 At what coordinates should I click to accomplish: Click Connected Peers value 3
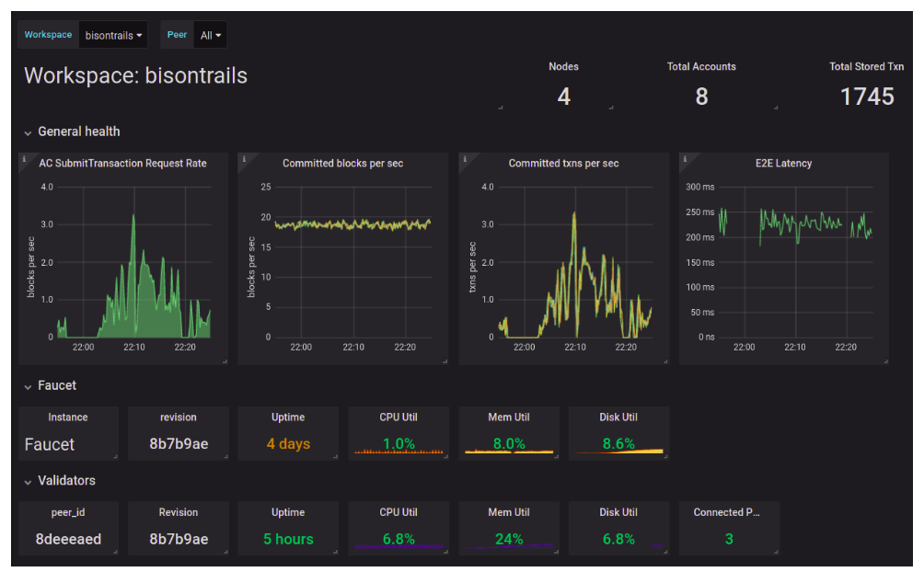point(729,540)
